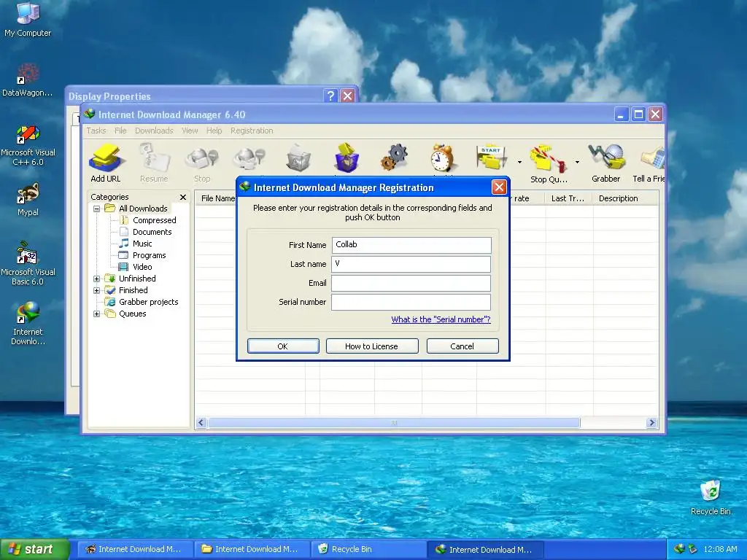Open the Downloads menu
Viewport: 747px width, 560px height.
(154, 131)
